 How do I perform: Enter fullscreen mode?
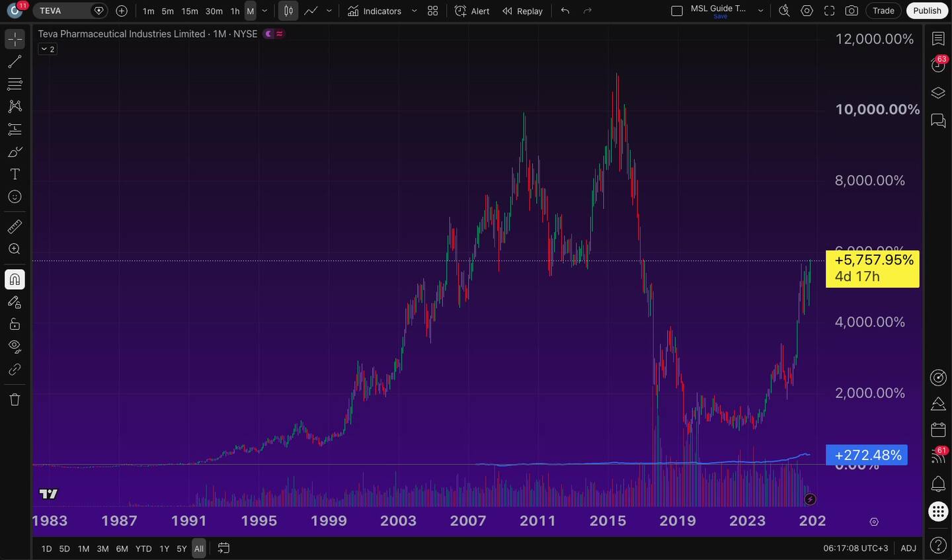[829, 11]
